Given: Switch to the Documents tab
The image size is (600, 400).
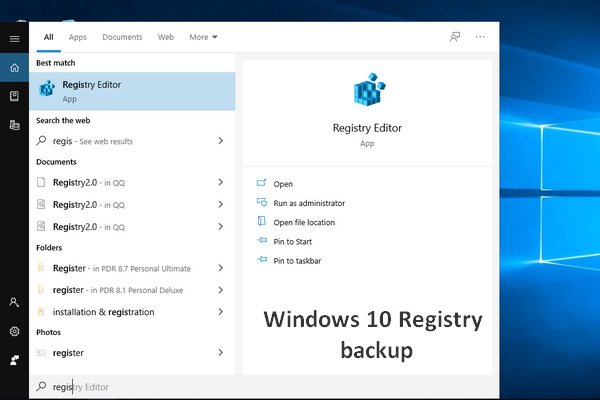Looking at the screenshot, I should coord(122,37).
